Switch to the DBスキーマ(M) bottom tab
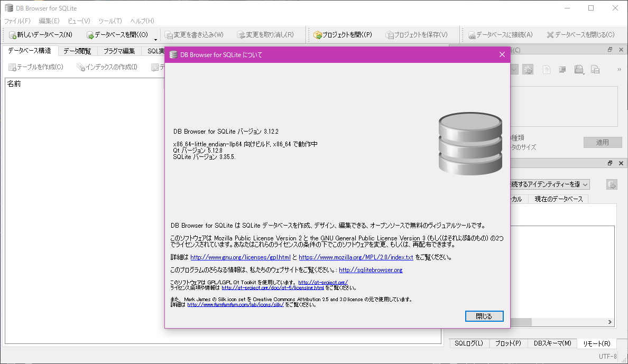Image resolution: width=628 pixels, height=364 pixels. pyautogui.click(x=552, y=343)
